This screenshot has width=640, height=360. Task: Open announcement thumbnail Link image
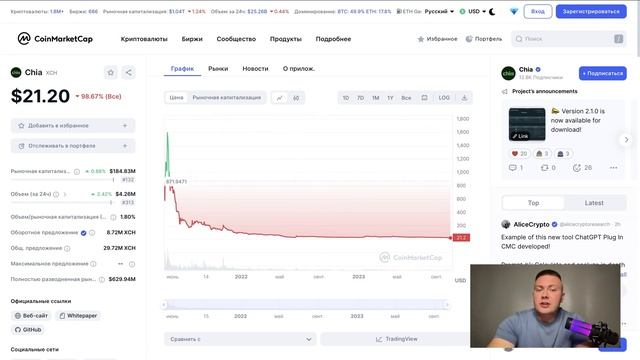point(527,124)
